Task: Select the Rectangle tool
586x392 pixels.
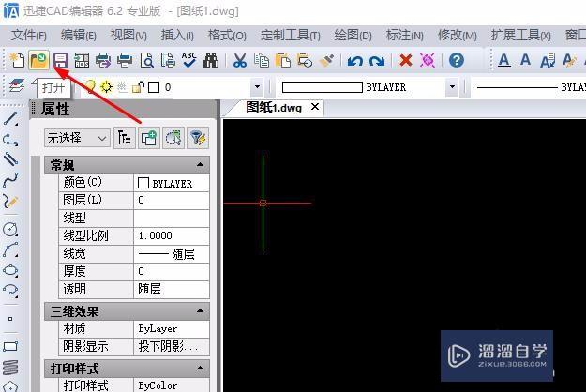Action: click(11, 346)
